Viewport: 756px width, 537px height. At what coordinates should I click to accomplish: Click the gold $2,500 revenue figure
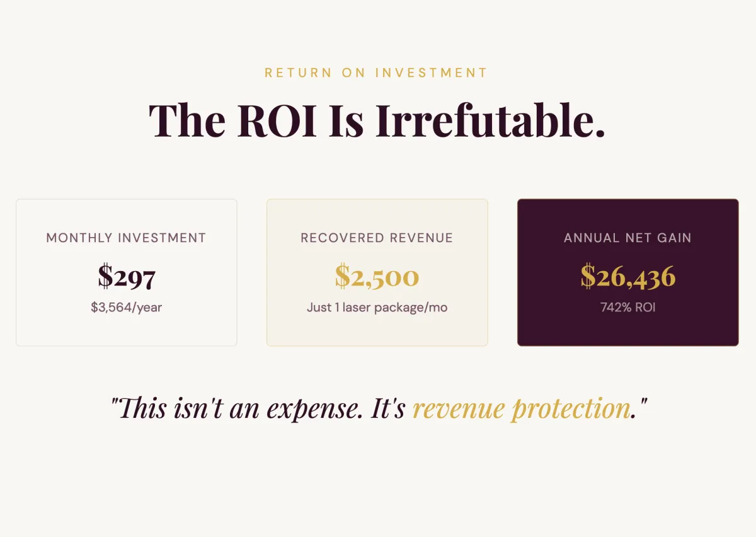377,276
